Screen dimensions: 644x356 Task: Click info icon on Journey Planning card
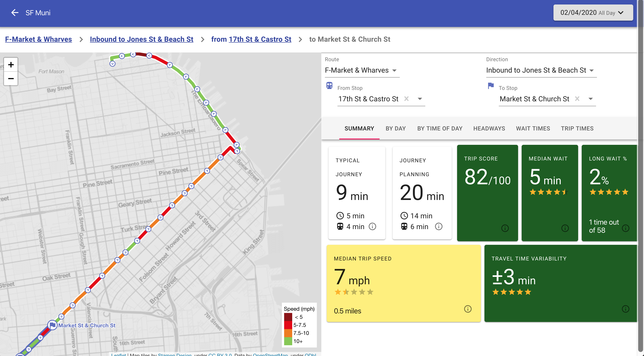439,226
